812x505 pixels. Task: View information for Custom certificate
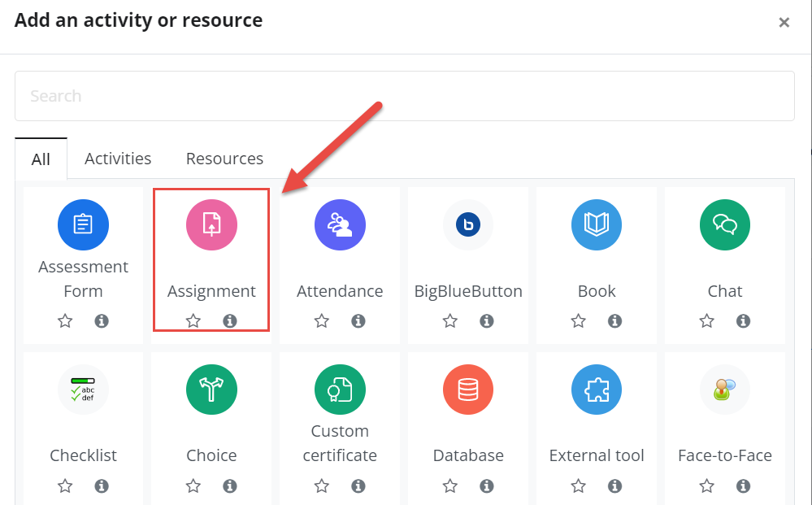point(358,485)
